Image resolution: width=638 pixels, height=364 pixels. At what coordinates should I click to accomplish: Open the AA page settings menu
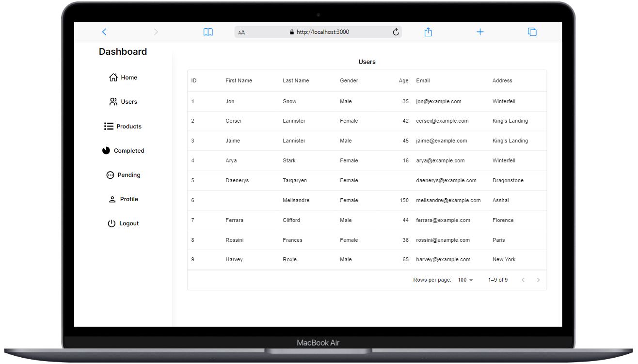coord(241,32)
